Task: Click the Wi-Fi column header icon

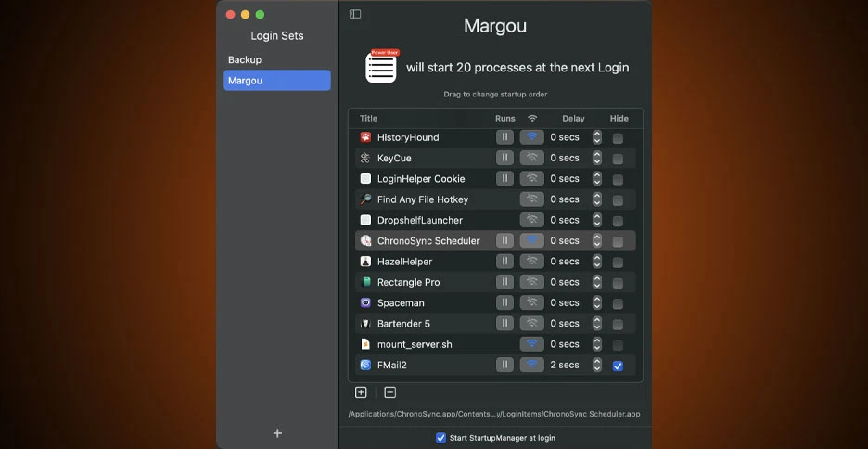Action: point(532,119)
